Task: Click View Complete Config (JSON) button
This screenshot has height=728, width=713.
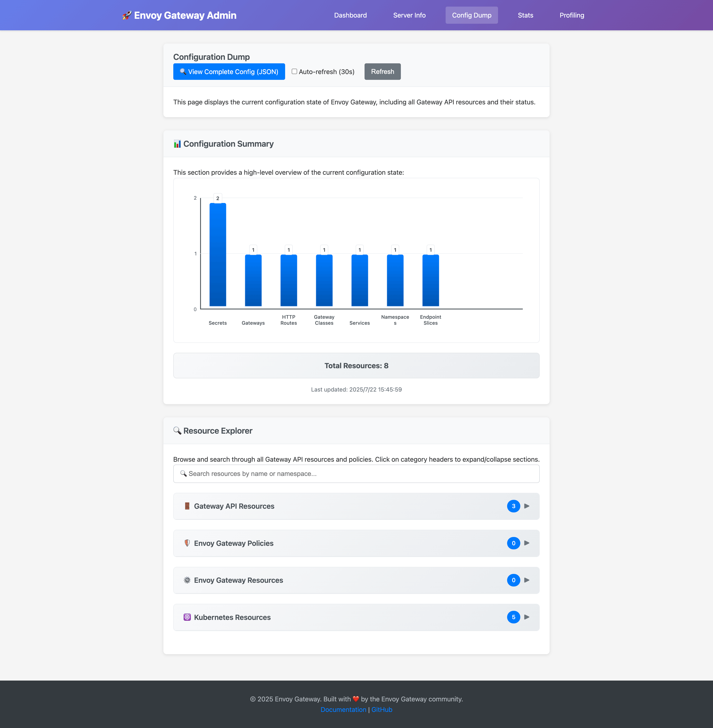Action: [x=229, y=72]
